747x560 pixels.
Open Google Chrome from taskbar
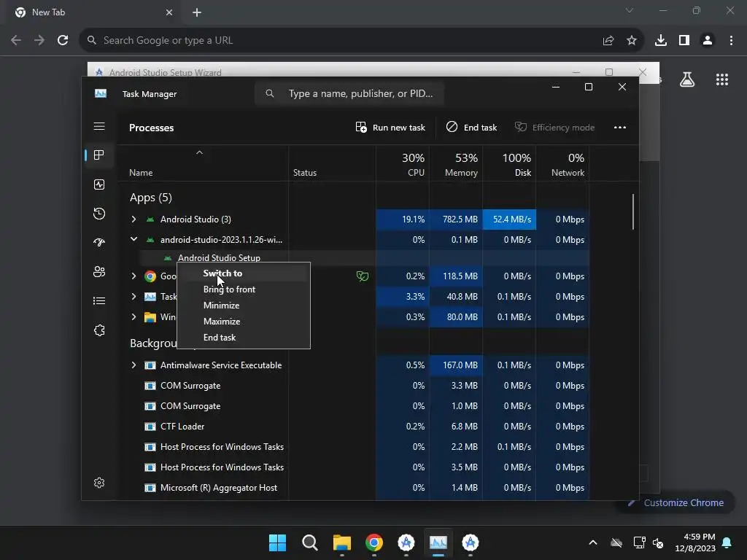374,542
